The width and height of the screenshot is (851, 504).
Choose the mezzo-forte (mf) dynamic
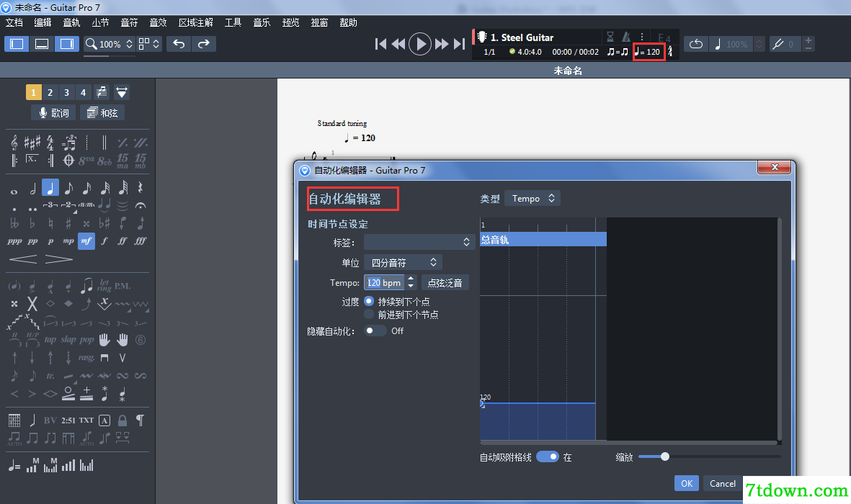[x=86, y=241]
